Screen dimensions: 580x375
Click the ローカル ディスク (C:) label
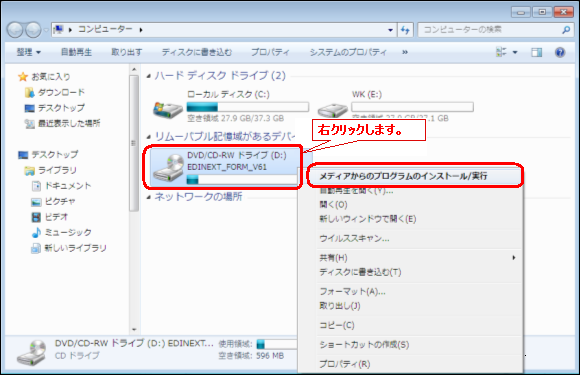click(x=228, y=94)
